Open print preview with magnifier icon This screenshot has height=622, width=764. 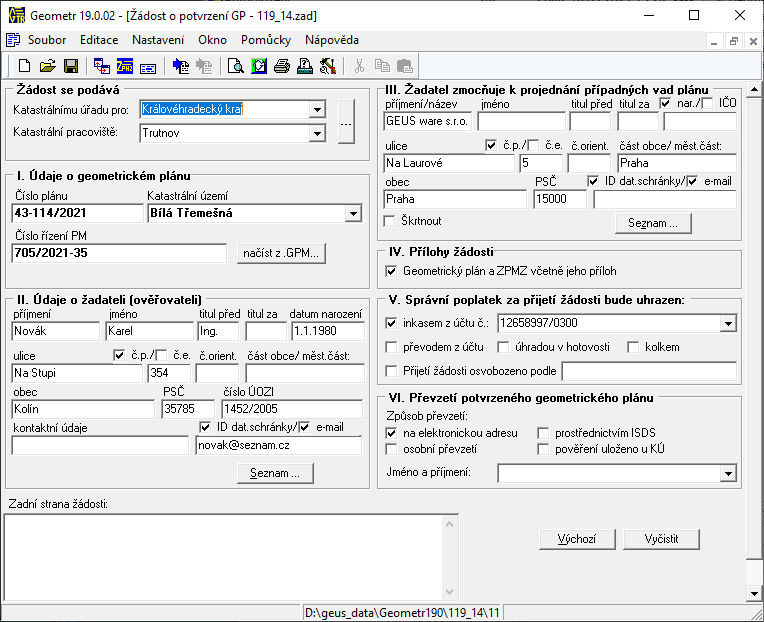pos(236,67)
